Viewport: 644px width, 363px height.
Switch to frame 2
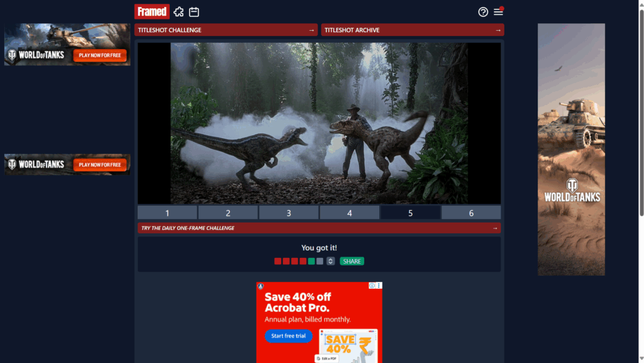(x=228, y=213)
